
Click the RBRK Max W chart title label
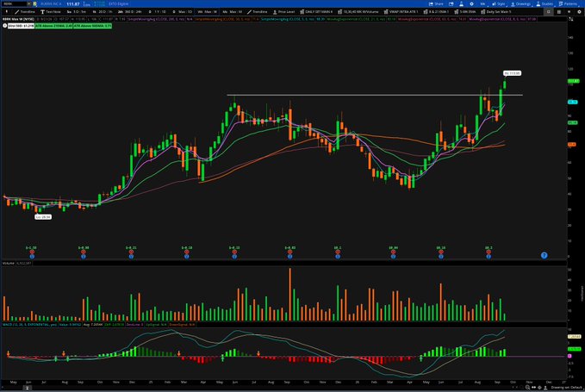point(18,19)
